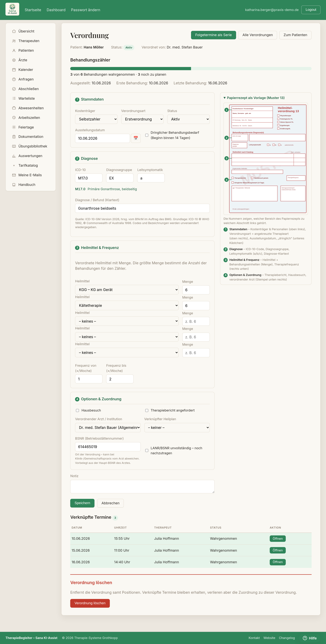Viewport: 326px width, 644px height.
Task: Open Dashboard in the top navigation
Action: coord(56,10)
